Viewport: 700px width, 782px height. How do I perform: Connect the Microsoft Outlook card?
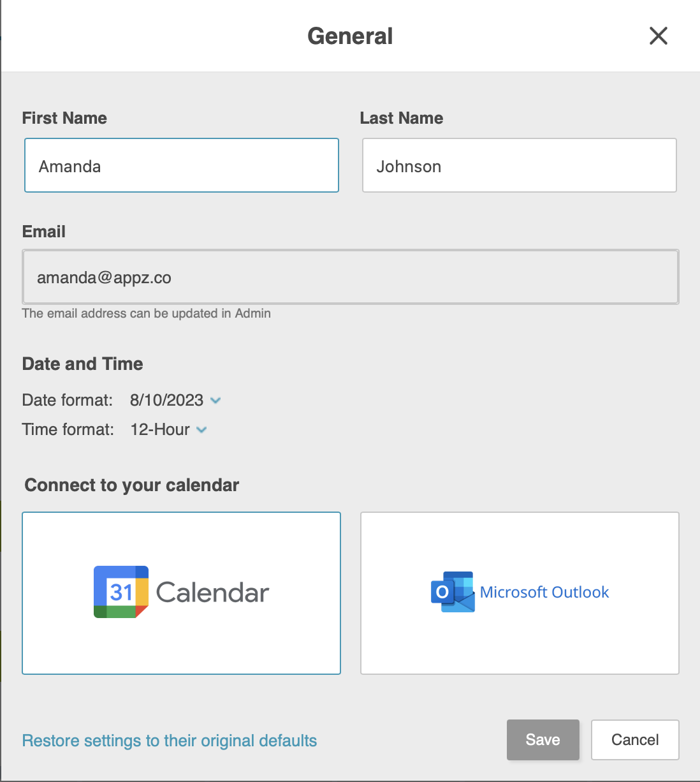(520, 593)
